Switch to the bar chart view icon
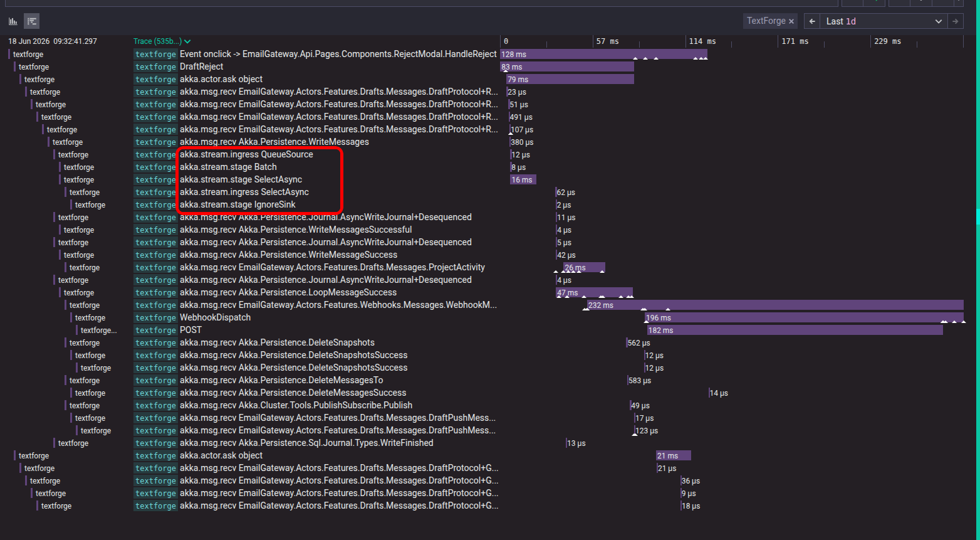This screenshot has width=980, height=540. pyautogui.click(x=13, y=21)
